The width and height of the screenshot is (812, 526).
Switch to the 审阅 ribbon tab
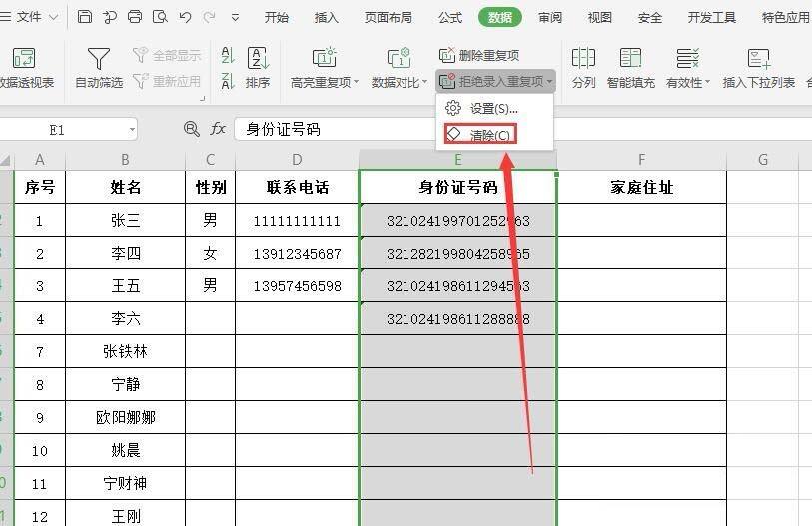tap(550, 18)
